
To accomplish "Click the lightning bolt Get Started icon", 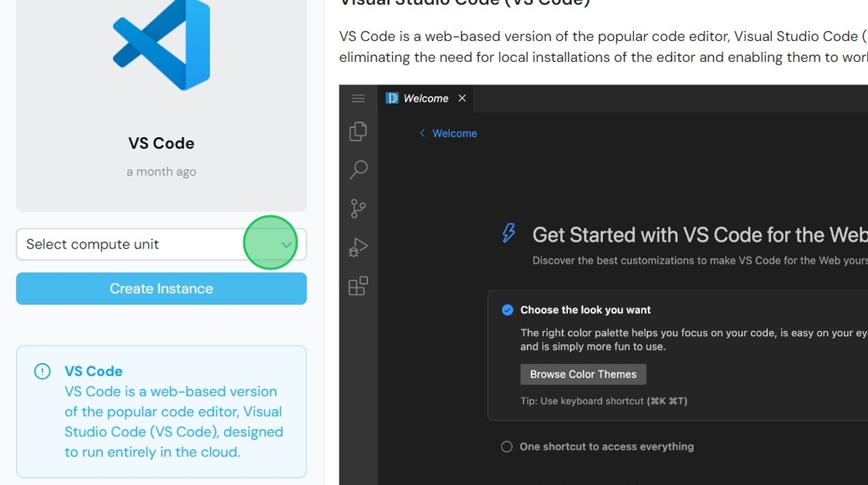I will pos(508,233).
